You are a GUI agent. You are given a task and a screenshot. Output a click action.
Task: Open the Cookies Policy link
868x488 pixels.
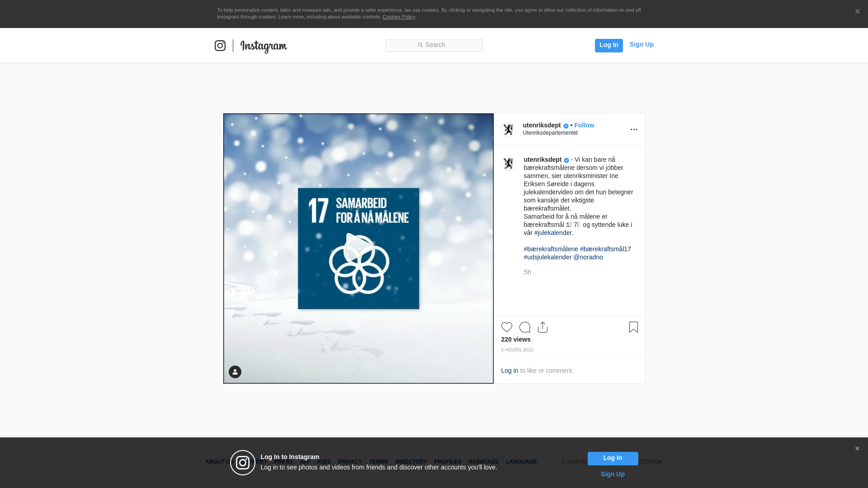398,17
